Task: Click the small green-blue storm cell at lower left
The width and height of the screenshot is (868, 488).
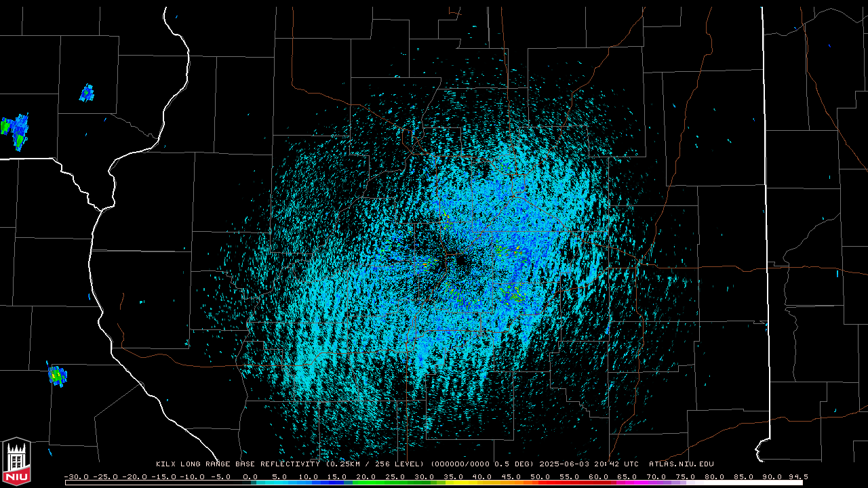Action: (58, 375)
